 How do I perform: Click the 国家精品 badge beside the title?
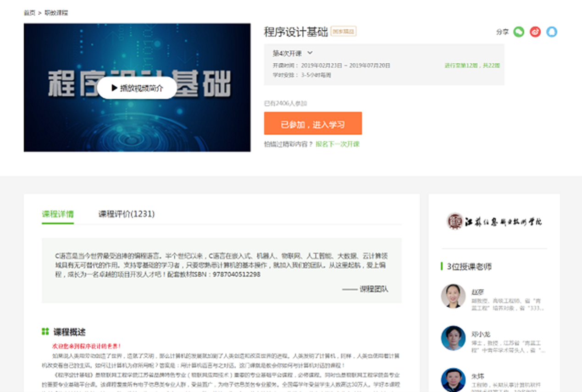(344, 31)
